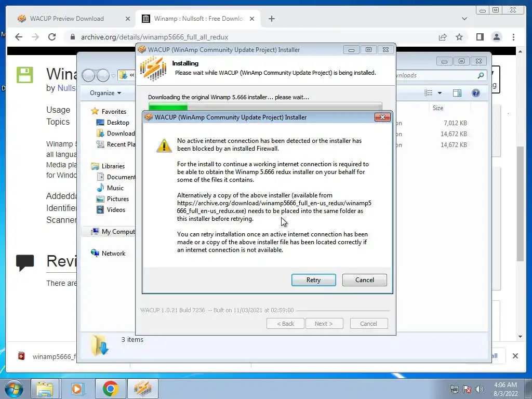
Task: Click Retry in the WACUP error dialog
Action: 313,280
